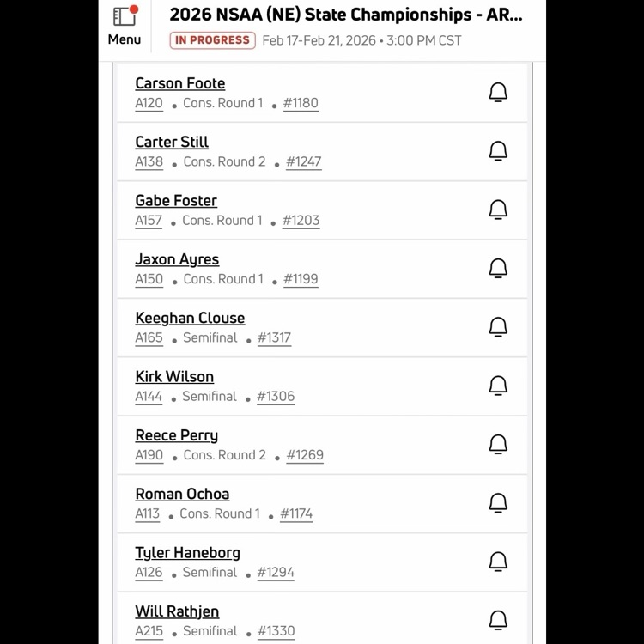
Task: Open Tyler Haneborg name link
Action: pyautogui.click(x=187, y=552)
